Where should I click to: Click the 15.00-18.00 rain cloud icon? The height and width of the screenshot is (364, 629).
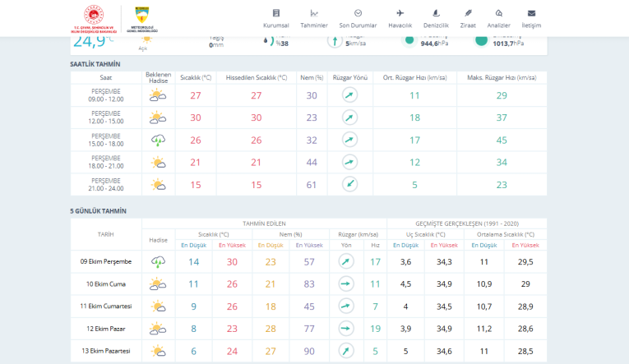(x=158, y=140)
